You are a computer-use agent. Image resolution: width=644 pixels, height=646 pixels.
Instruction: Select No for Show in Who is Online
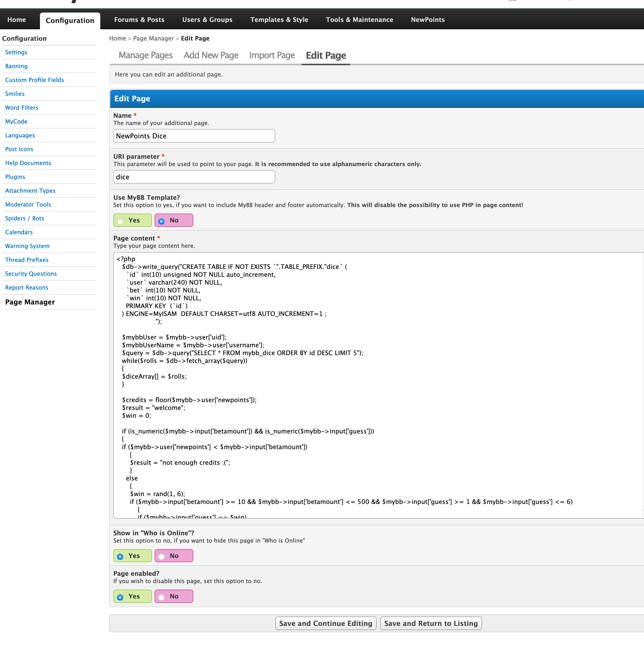tap(174, 556)
